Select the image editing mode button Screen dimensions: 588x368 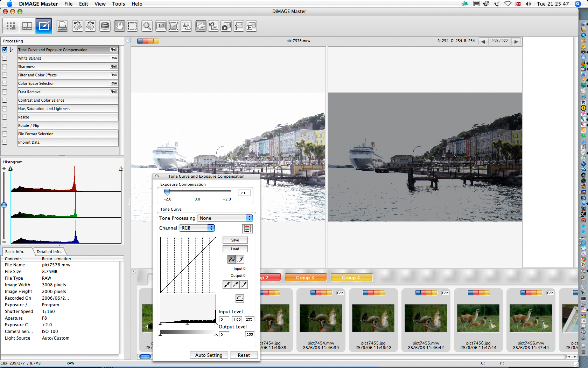44,26
